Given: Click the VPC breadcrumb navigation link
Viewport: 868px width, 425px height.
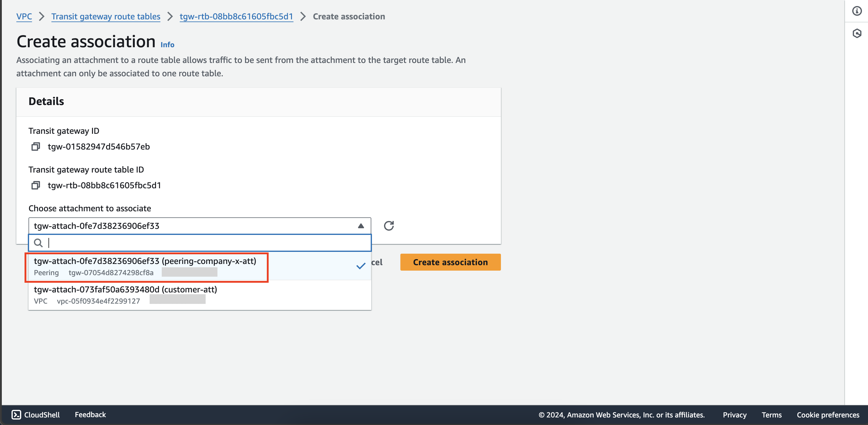Looking at the screenshot, I should point(24,16).
